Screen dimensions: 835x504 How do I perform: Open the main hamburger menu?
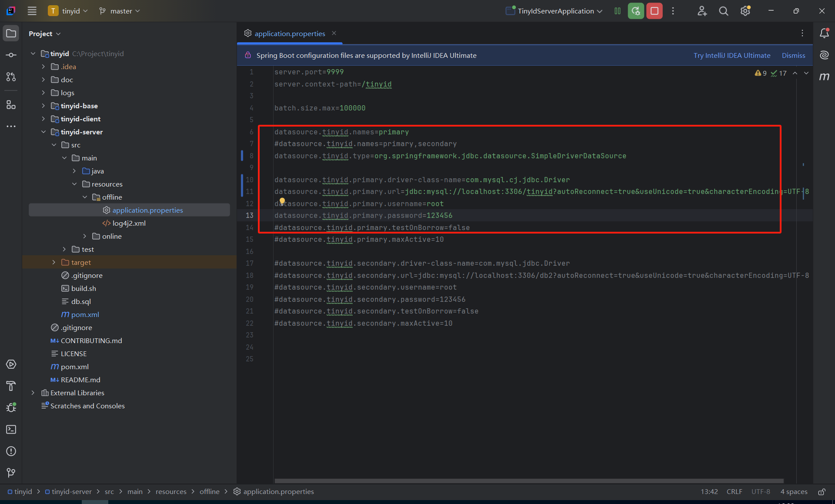pyautogui.click(x=32, y=11)
